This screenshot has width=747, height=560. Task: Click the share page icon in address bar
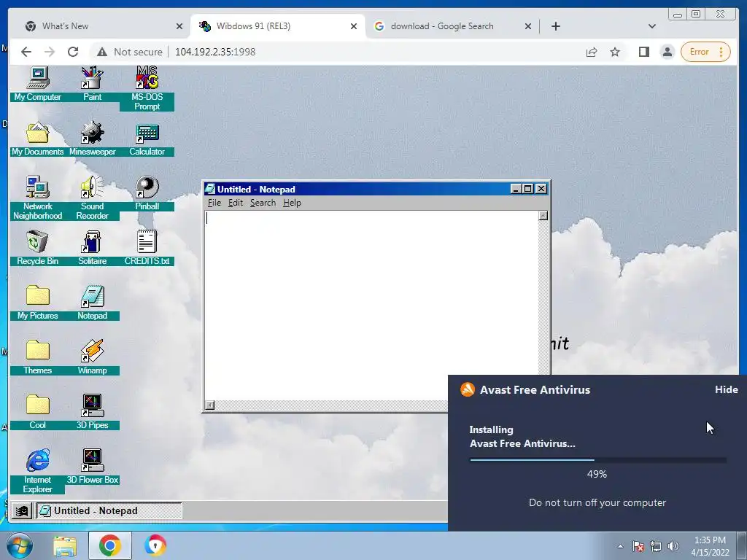tap(592, 52)
